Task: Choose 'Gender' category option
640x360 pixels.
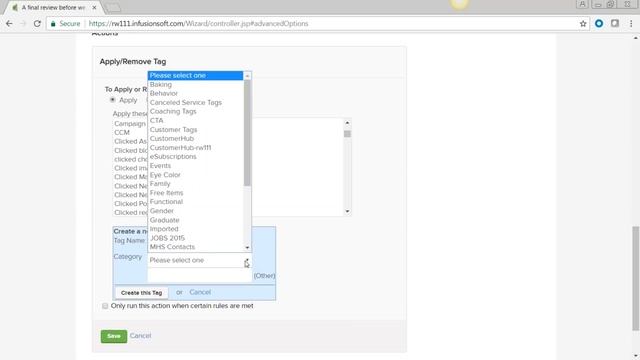Action: click(x=196, y=211)
